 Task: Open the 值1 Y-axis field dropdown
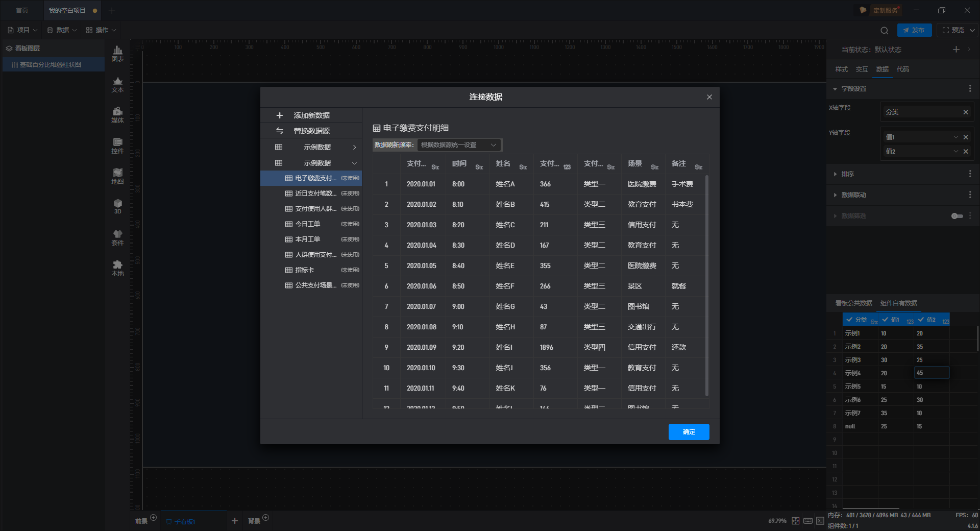pyautogui.click(x=955, y=137)
